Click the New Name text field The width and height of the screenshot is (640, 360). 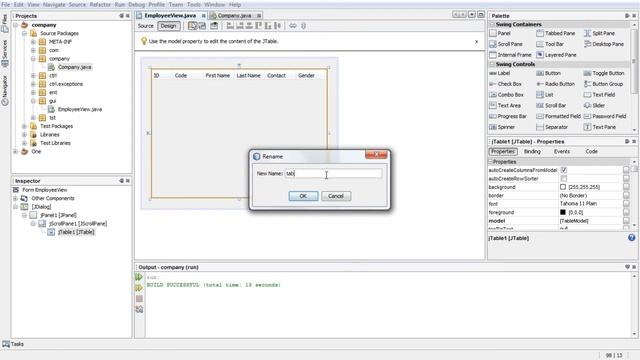click(x=333, y=173)
